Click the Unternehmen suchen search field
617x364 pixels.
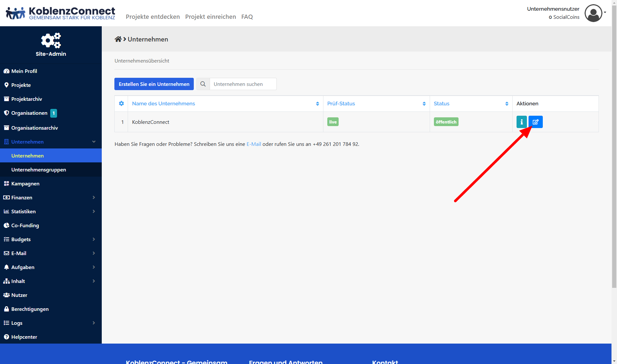tap(243, 84)
